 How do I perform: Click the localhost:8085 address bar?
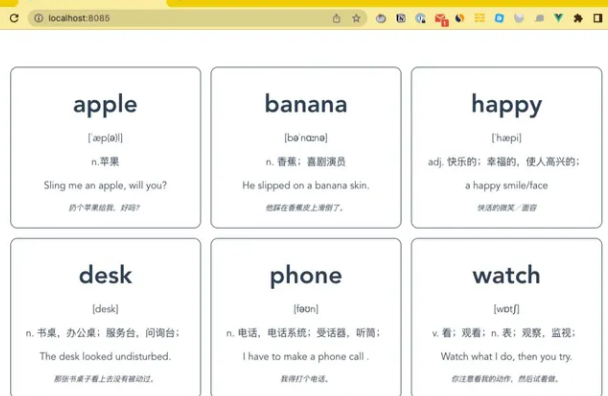(x=197, y=18)
